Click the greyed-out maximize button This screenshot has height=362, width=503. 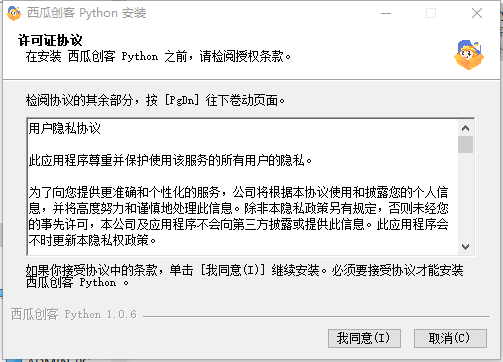pyautogui.click(x=431, y=13)
